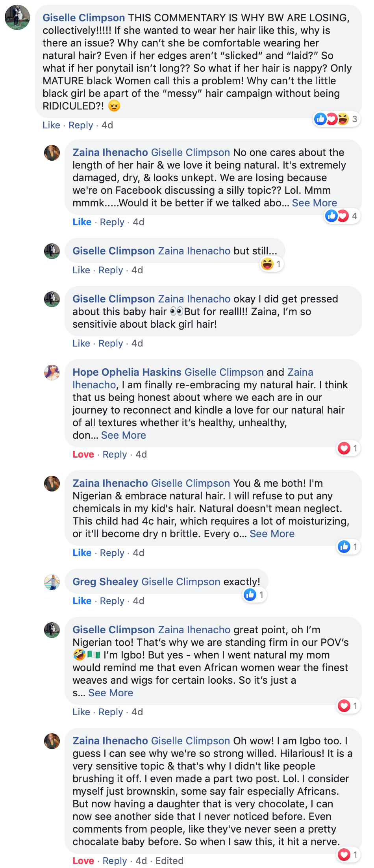
Task: Click the love reaction on Zaina's final edited comment
Action: pos(344,855)
